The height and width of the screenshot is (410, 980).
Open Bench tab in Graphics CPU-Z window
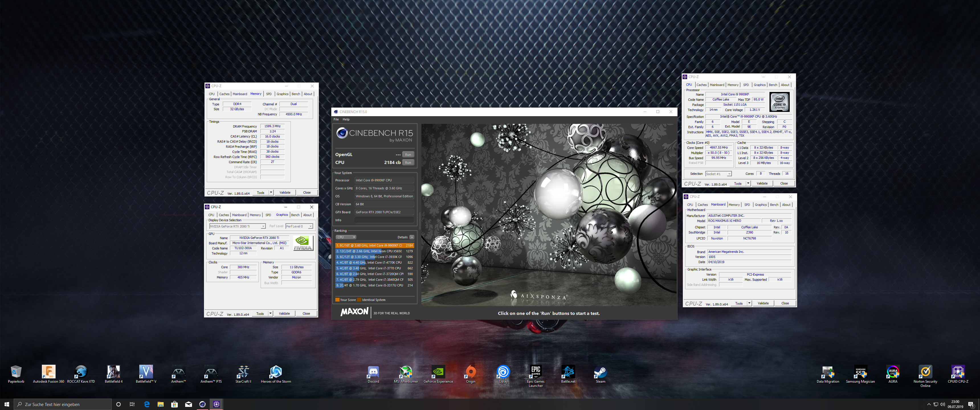(x=295, y=215)
